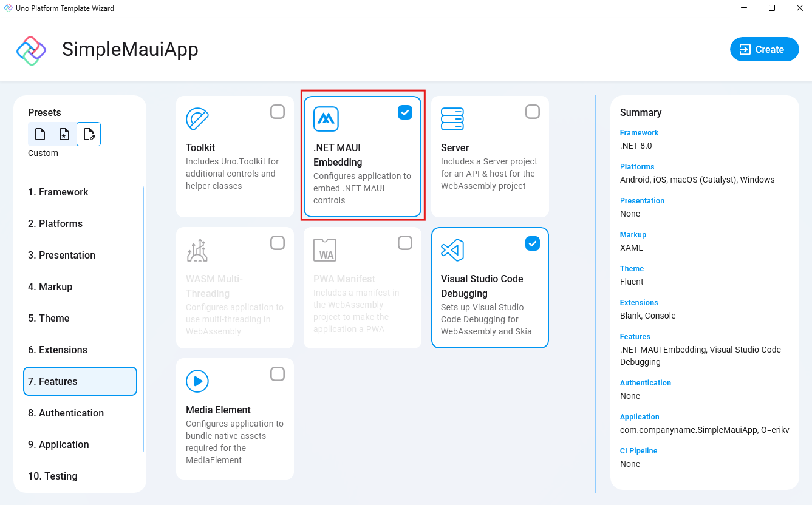Enable the Toolkit checkbox

tap(278, 112)
